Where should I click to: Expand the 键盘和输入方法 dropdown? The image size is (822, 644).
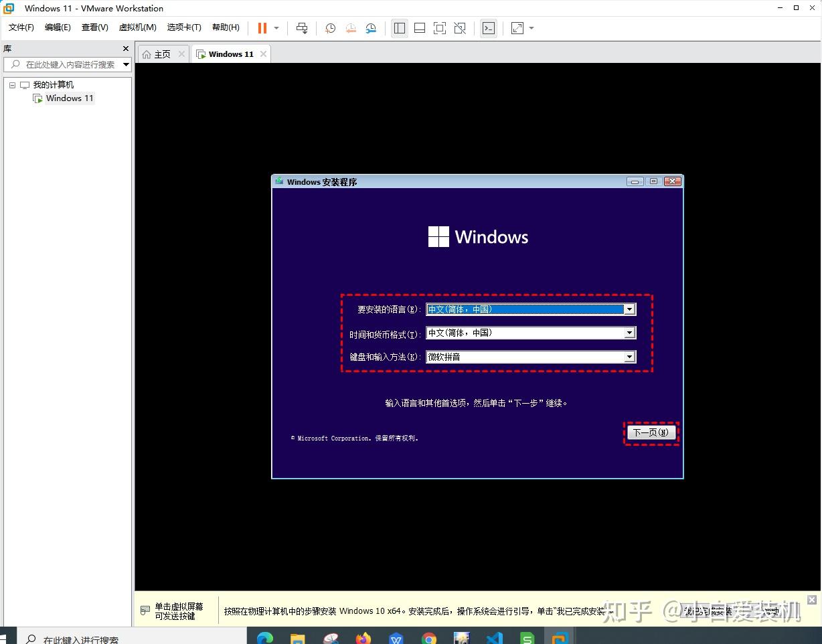[x=629, y=356]
